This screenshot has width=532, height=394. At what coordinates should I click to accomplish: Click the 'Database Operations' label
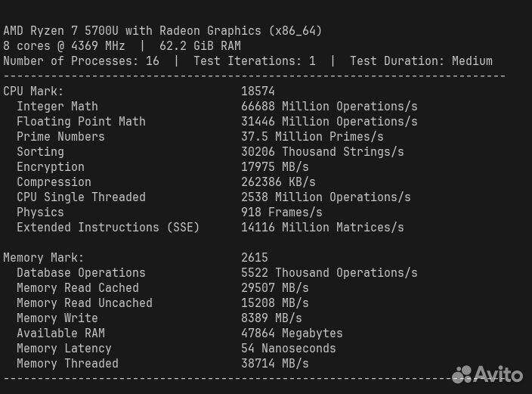81,273
